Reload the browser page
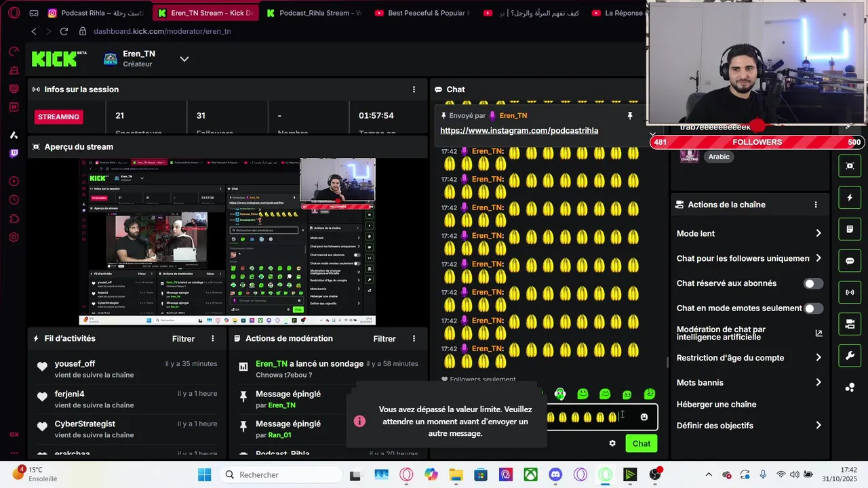The width and height of the screenshot is (868, 488). (x=64, y=31)
